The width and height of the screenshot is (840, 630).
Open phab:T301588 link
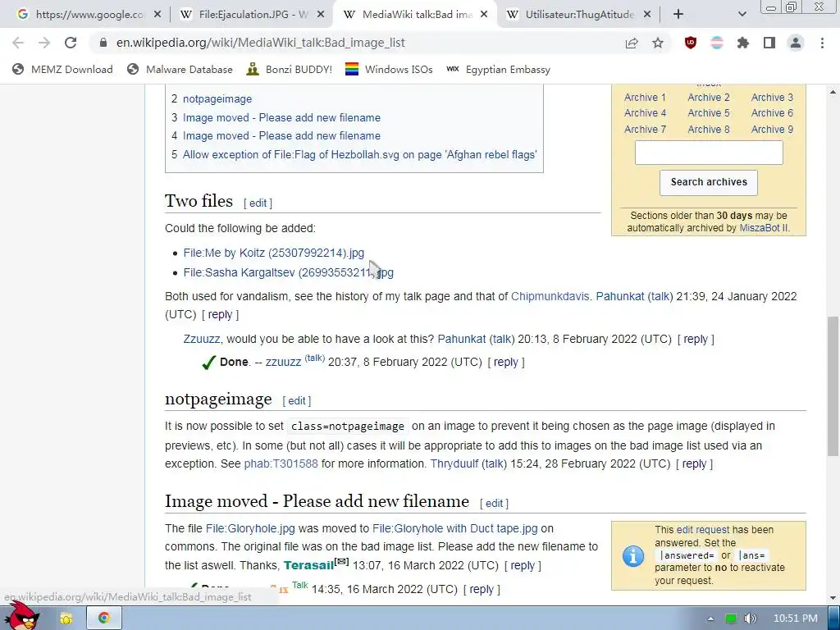[281, 464]
